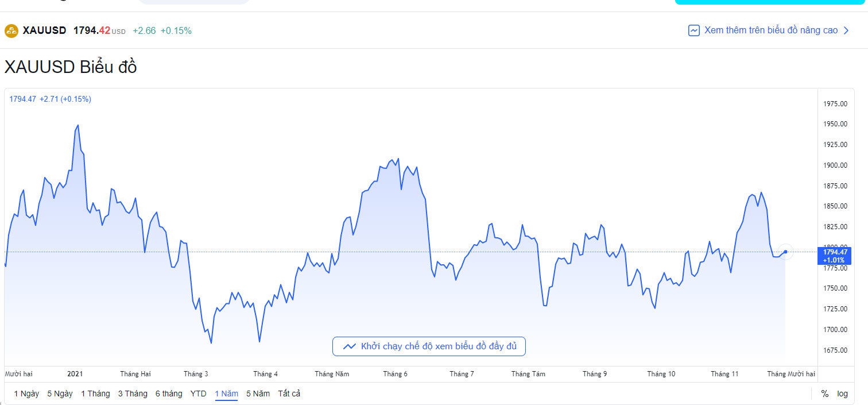Toggle percent scale mode
The image size is (868, 405).
pyautogui.click(x=825, y=394)
